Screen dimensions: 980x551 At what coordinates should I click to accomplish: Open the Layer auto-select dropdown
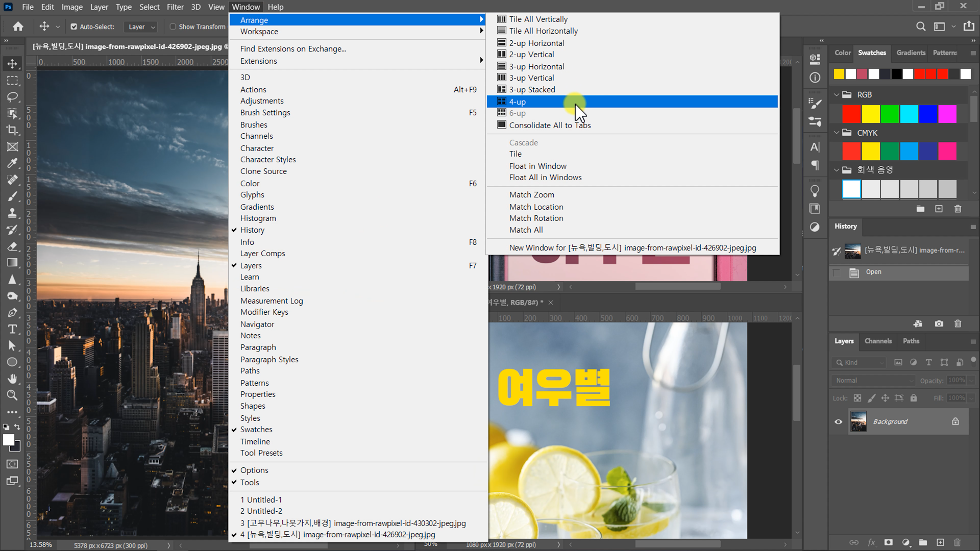coord(141,27)
